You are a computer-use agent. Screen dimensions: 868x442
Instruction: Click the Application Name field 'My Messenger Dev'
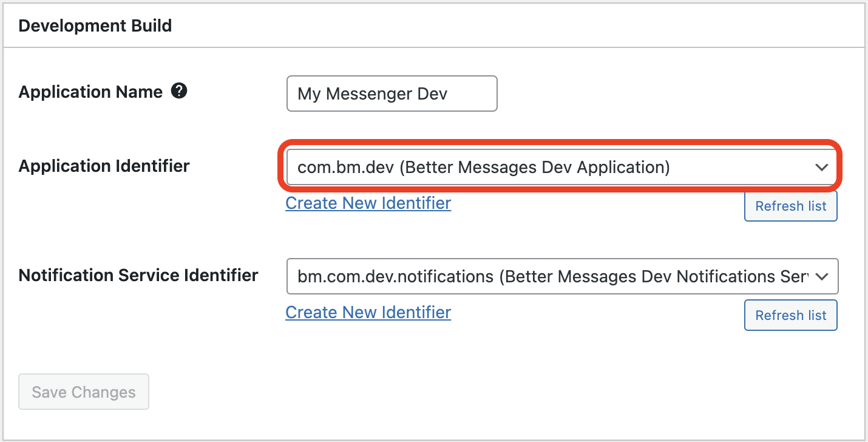392,93
